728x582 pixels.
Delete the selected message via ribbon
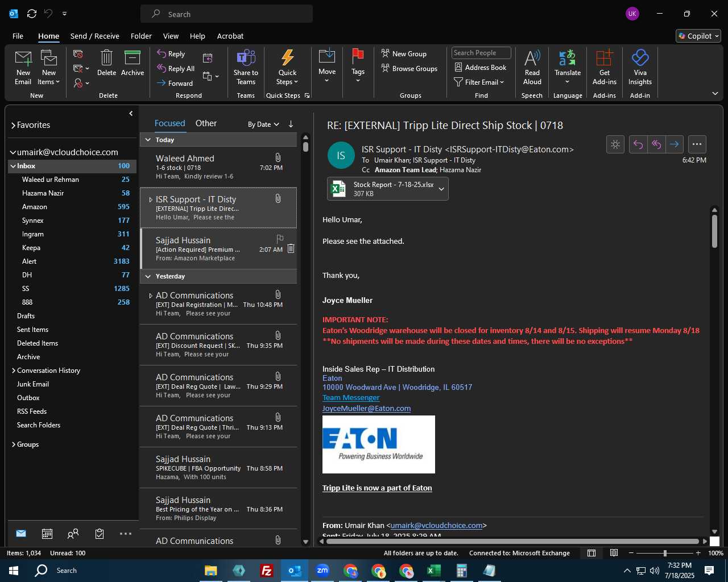click(x=106, y=63)
